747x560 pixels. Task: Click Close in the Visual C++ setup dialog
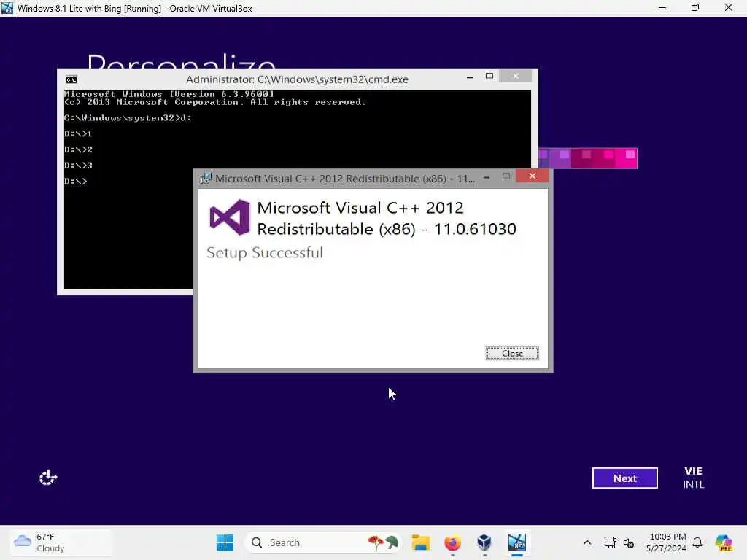tap(512, 354)
